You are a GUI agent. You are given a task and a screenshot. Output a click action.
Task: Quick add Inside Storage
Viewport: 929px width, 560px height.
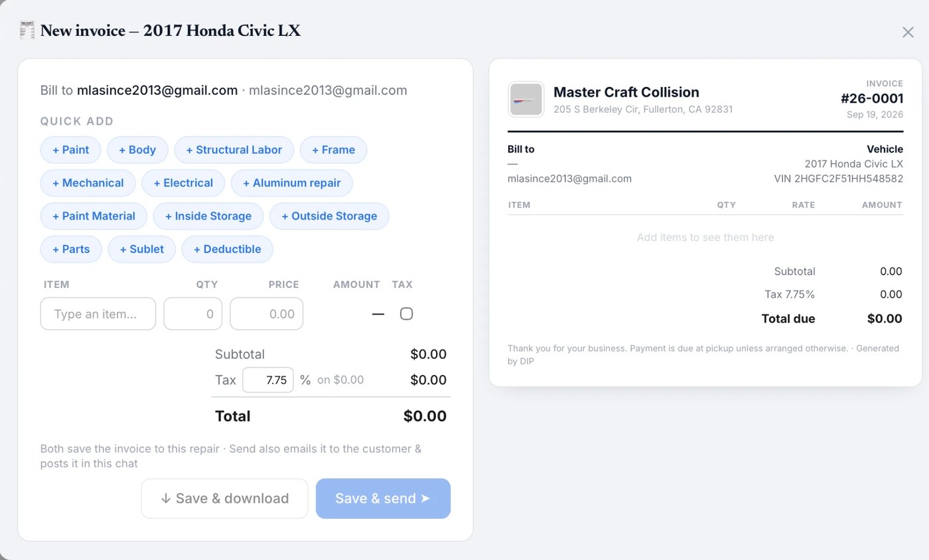(x=208, y=216)
